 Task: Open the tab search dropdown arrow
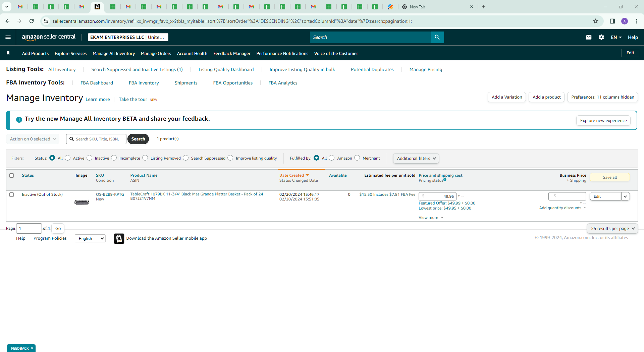pyautogui.click(x=6, y=7)
